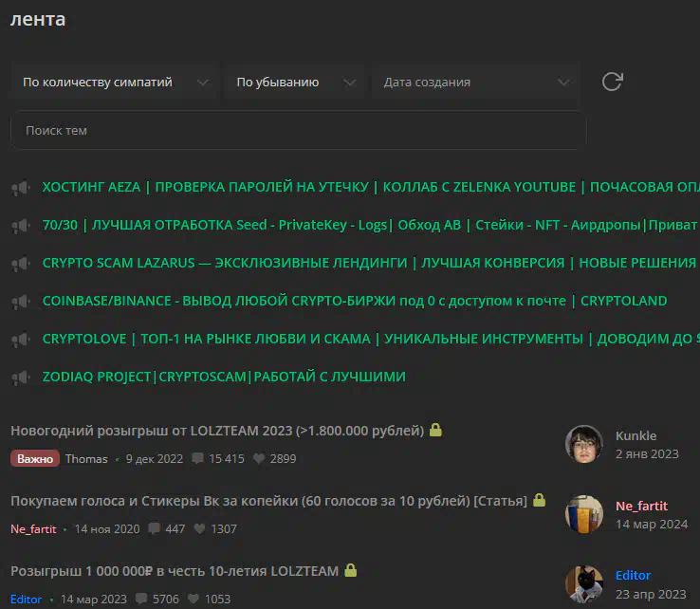Click comments icon showing 15 415 replies
700x609 pixels.
197,458
